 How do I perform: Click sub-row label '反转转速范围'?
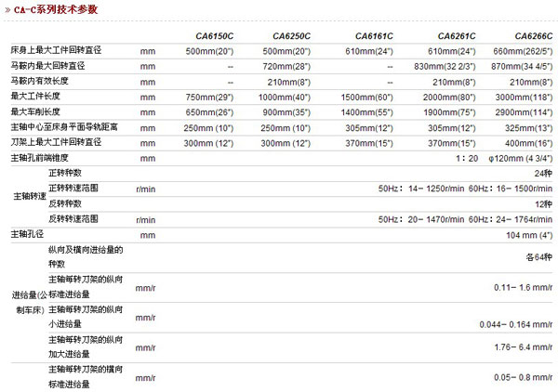pos(73,219)
